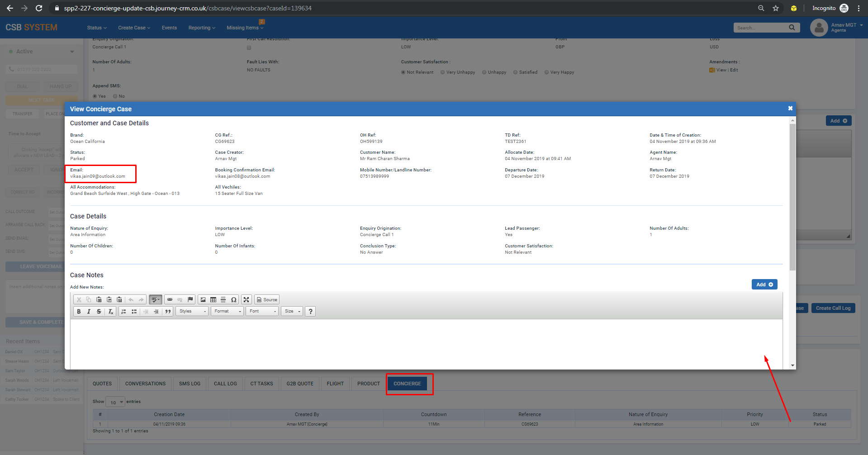Click the Copy icon in notes editor
The image size is (868, 455).
coord(89,299)
